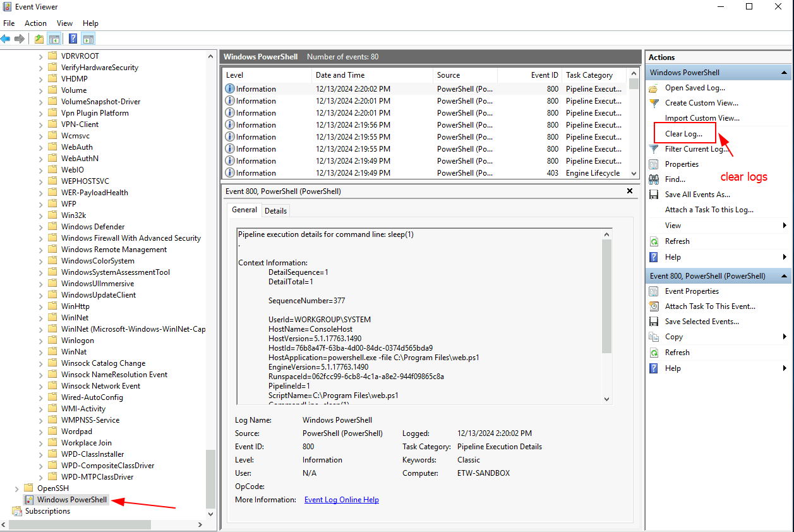
Task: Open the Event Log Online Help link
Action: click(x=342, y=500)
